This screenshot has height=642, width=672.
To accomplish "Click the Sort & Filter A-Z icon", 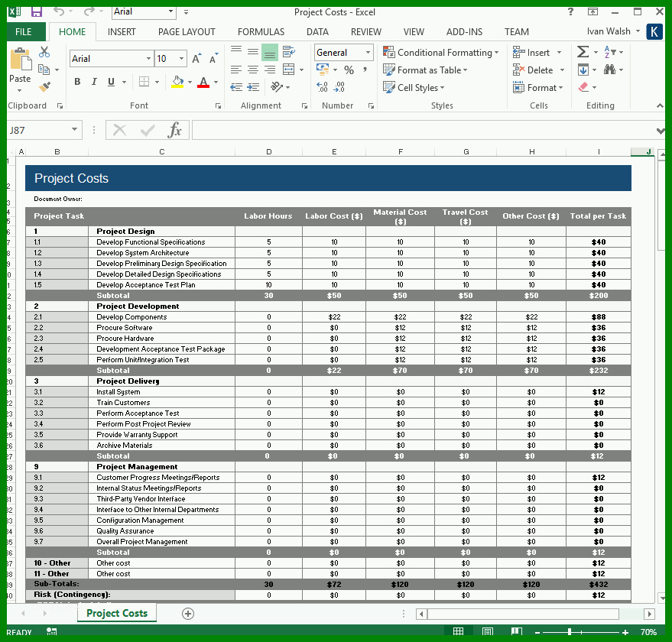I will (x=609, y=52).
